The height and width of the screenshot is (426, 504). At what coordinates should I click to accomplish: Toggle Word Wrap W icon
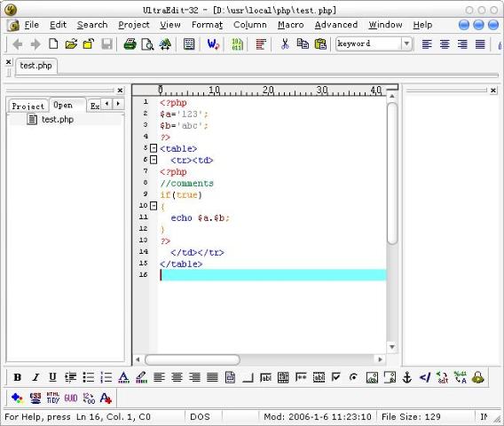tap(213, 44)
